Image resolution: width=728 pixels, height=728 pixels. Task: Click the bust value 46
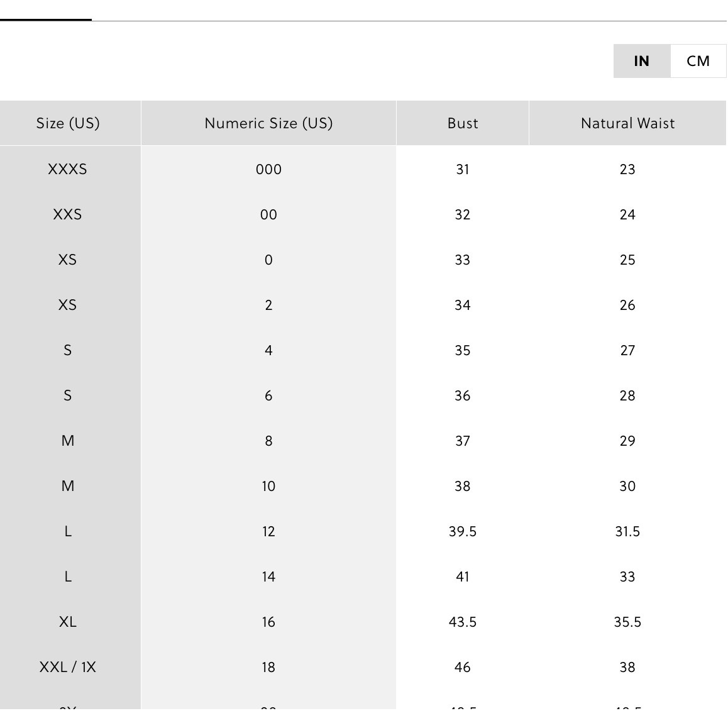(463, 667)
